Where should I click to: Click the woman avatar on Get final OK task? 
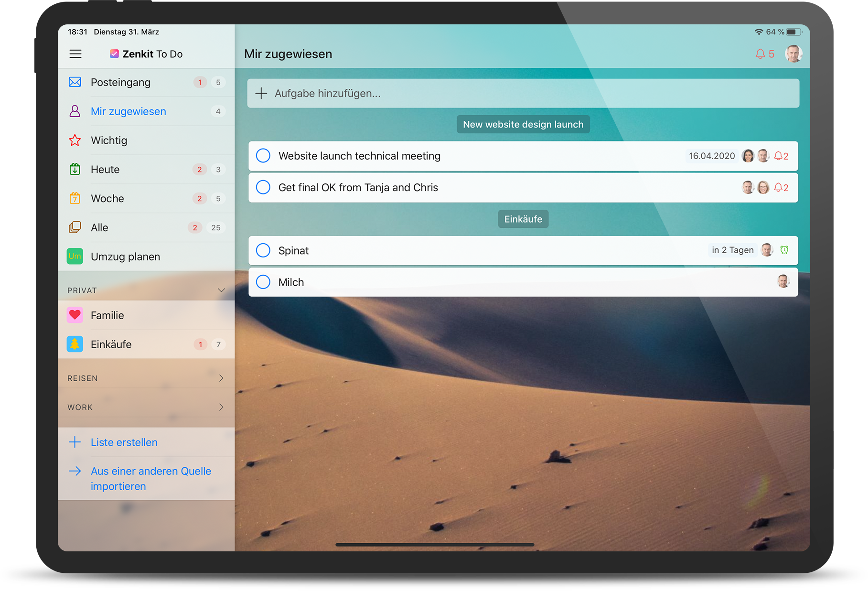[x=763, y=187]
